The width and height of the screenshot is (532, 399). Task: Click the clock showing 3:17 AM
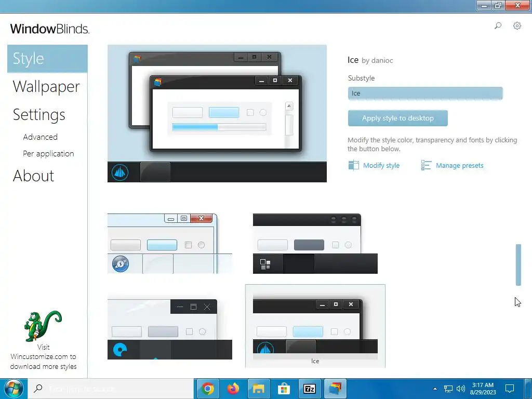pos(483,389)
